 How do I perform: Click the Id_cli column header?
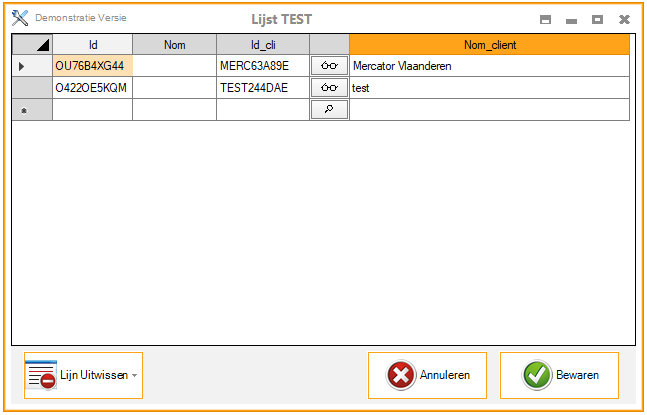pos(262,45)
